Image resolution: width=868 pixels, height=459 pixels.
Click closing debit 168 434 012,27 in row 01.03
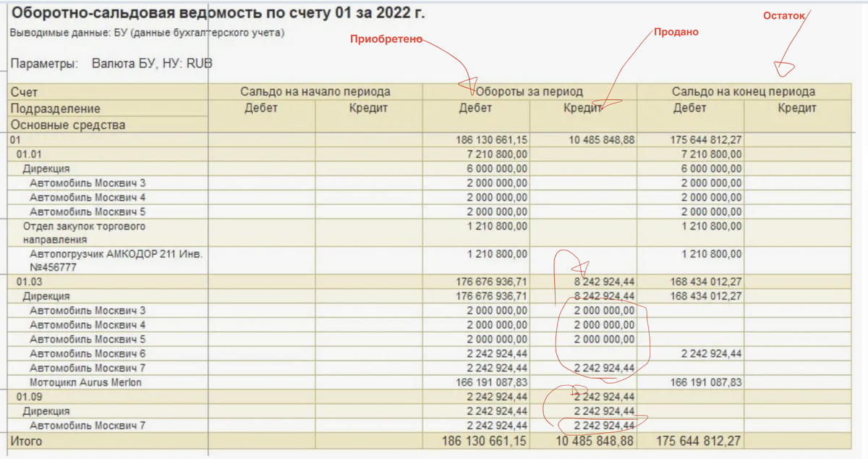[x=707, y=281]
